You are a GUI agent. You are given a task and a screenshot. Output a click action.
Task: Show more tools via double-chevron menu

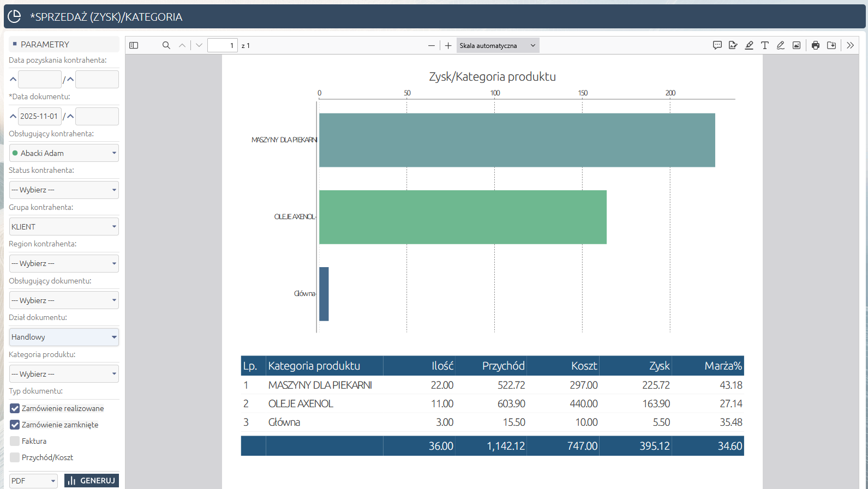tap(850, 46)
